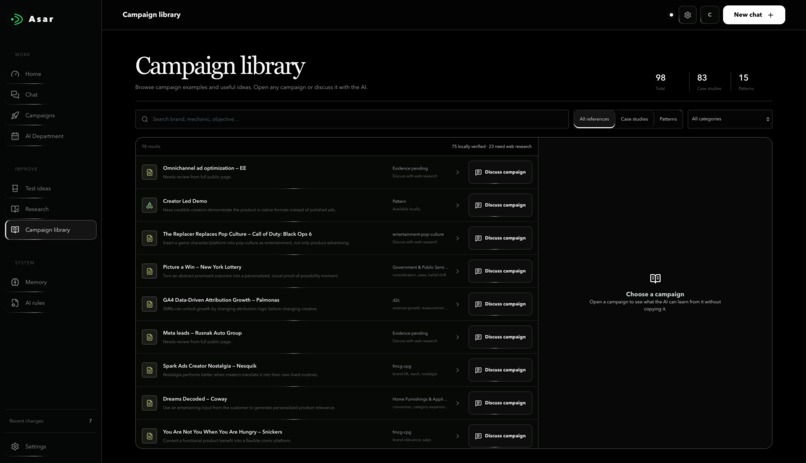Open Meta leads – Rusnak Auto Group
This screenshot has height=463, width=806.
tap(202, 333)
